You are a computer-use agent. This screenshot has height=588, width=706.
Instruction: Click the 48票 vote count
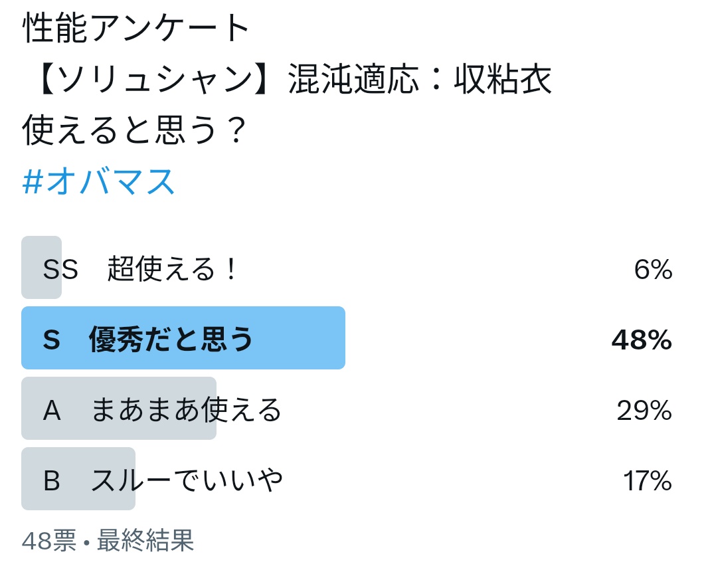click(x=49, y=541)
